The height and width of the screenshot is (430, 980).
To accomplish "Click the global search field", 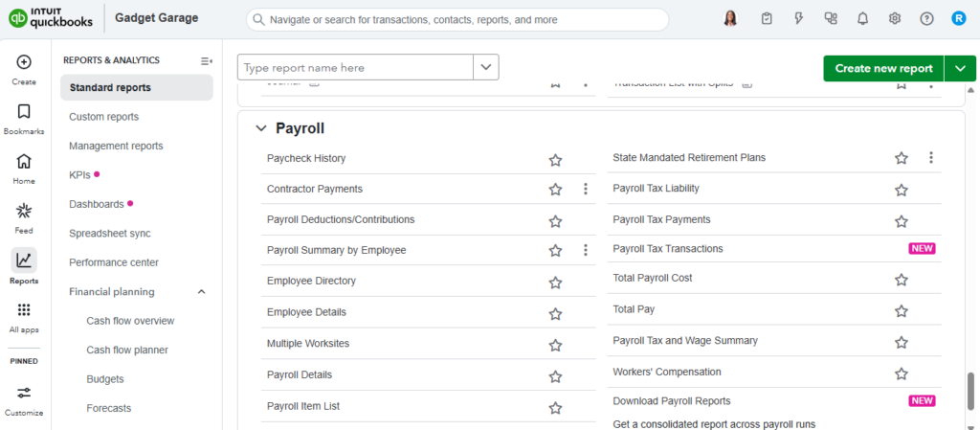I will 457,19.
